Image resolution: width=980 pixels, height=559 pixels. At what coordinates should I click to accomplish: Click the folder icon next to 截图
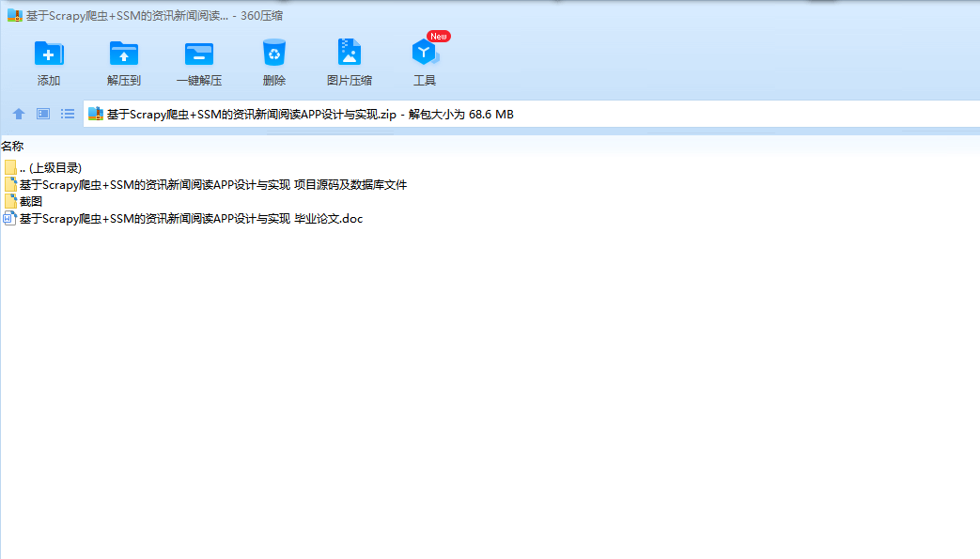click(10, 201)
